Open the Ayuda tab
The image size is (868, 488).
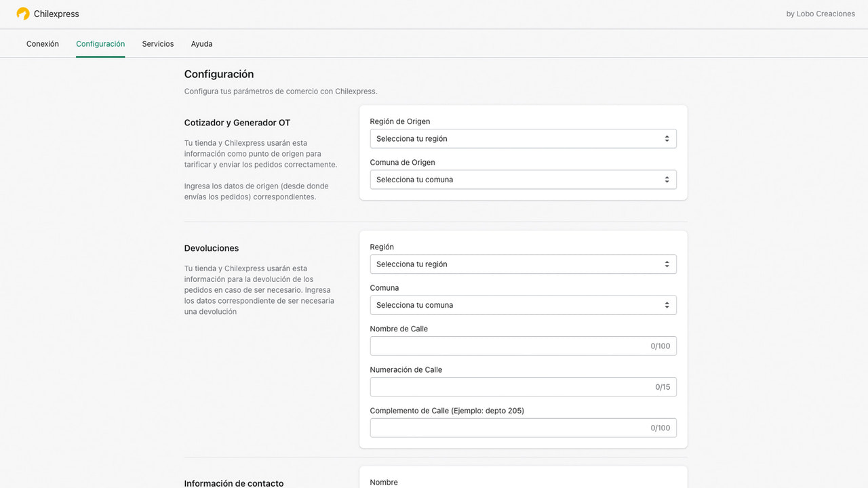pos(201,43)
